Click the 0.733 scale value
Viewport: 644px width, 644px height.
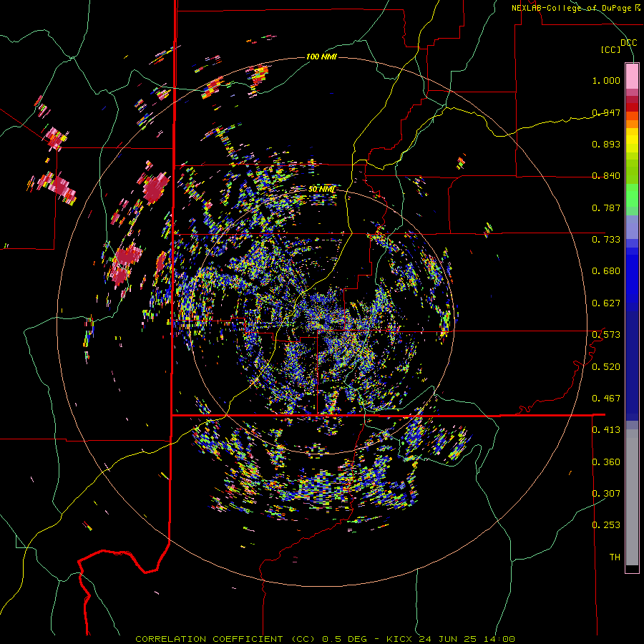click(x=606, y=240)
